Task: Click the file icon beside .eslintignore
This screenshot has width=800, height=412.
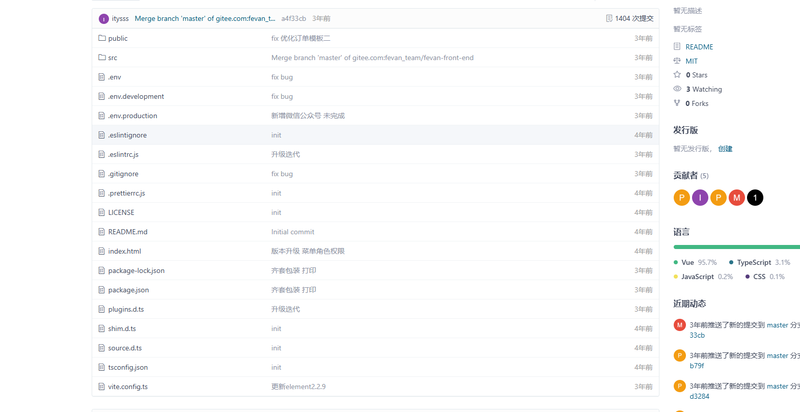Action: (x=102, y=135)
